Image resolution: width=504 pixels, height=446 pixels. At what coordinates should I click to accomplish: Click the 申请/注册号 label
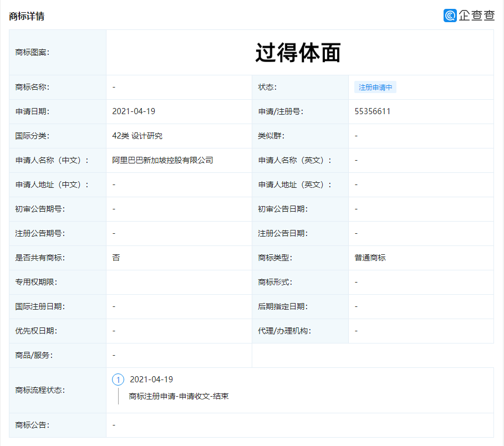tap(281, 111)
